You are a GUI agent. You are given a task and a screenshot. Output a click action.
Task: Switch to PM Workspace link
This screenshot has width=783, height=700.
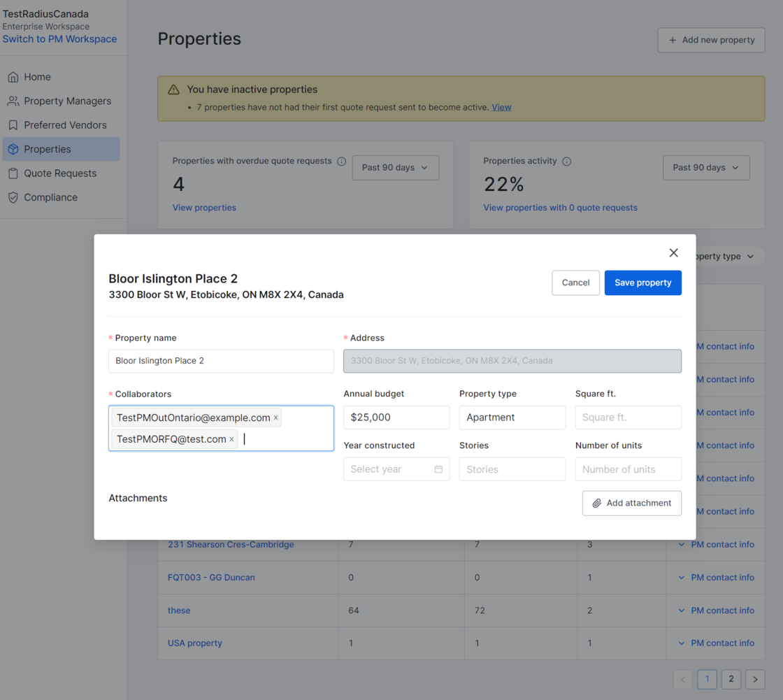tap(59, 39)
